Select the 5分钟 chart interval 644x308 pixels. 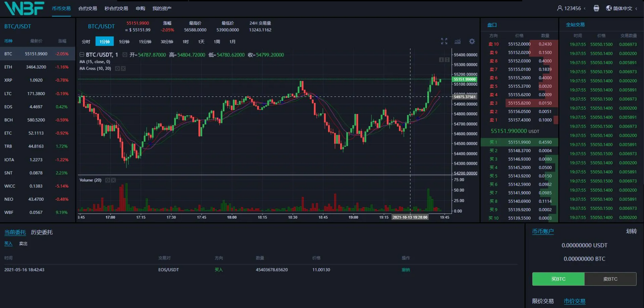124,42
